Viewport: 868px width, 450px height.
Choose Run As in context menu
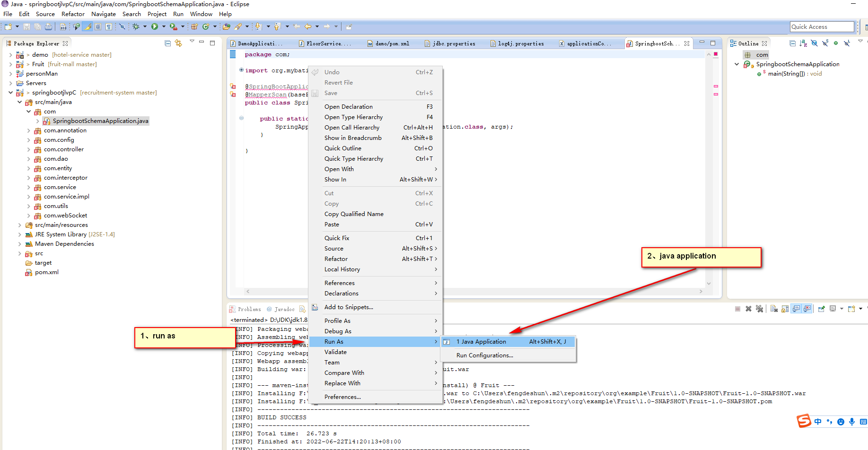pos(376,342)
